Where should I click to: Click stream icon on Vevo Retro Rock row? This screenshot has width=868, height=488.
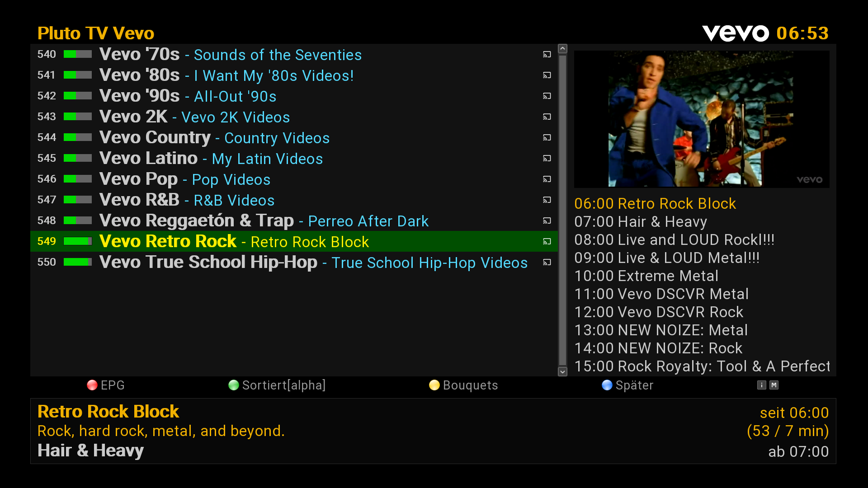547,242
